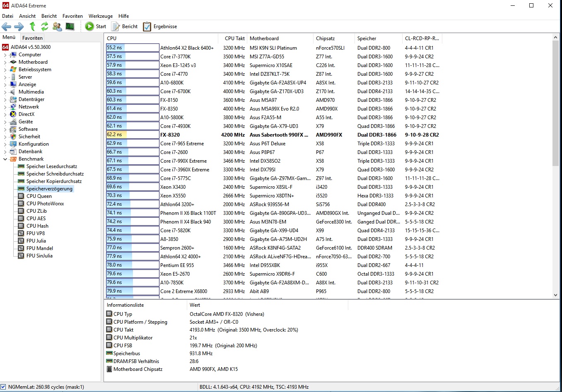Click the green Up arrow toolbar icon
Viewport: 562px width, 392px height.
(32, 26)
